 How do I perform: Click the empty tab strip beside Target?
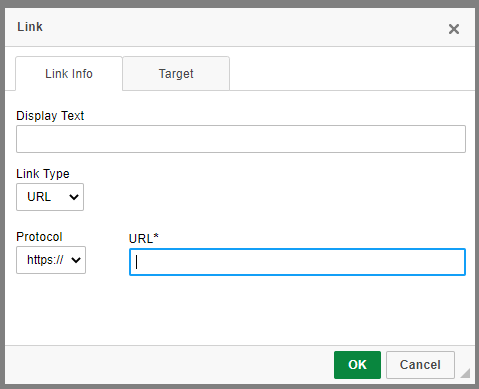(352, 73)
